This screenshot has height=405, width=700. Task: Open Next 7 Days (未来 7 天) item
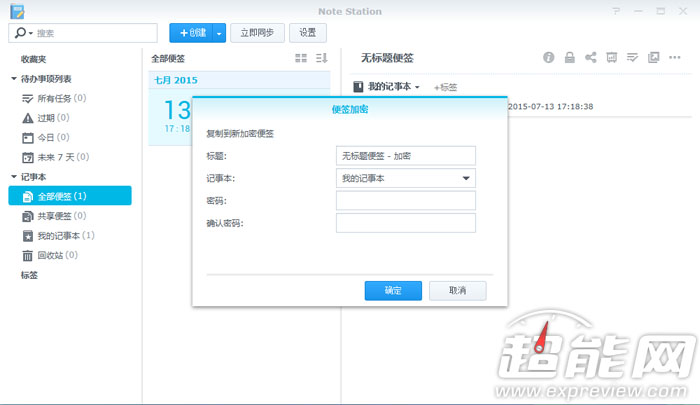pos(56,157)
